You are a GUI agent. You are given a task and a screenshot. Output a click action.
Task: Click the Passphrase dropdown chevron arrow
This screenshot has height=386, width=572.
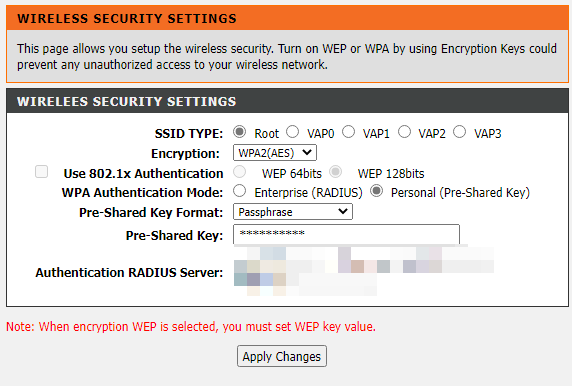coord(343,211)
